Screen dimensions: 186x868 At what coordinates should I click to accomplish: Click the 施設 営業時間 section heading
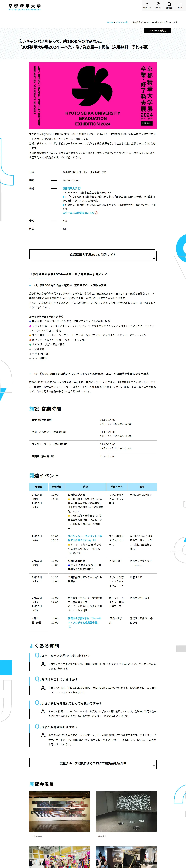45,409
